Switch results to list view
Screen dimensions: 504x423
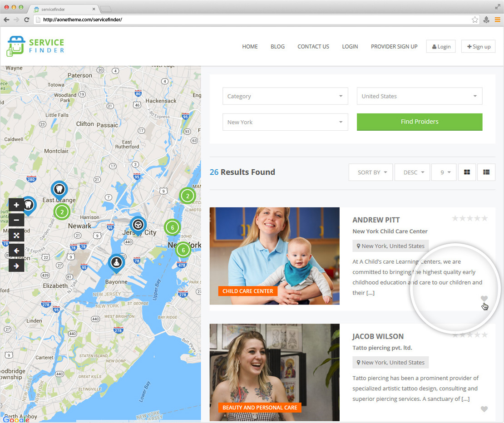point(486,172)
